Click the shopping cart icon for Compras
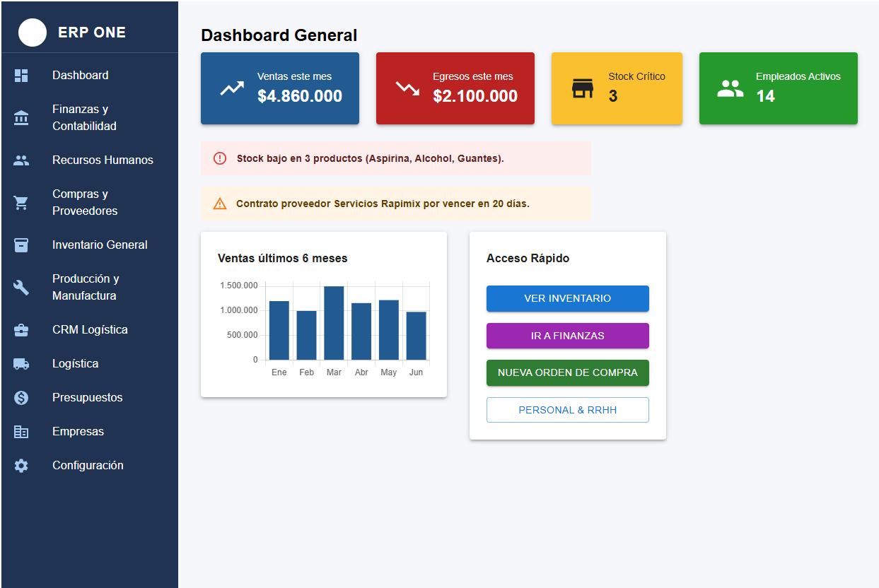 click(21, 203)
